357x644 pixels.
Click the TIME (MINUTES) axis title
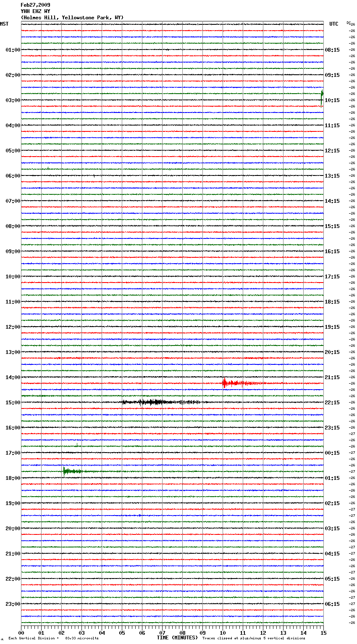coord(177,638)
